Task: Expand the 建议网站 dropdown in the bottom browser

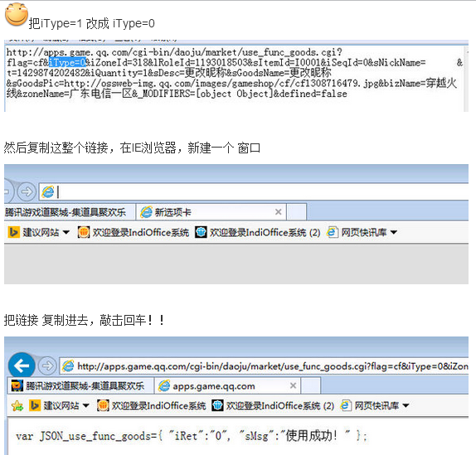Action: [86, 406]
